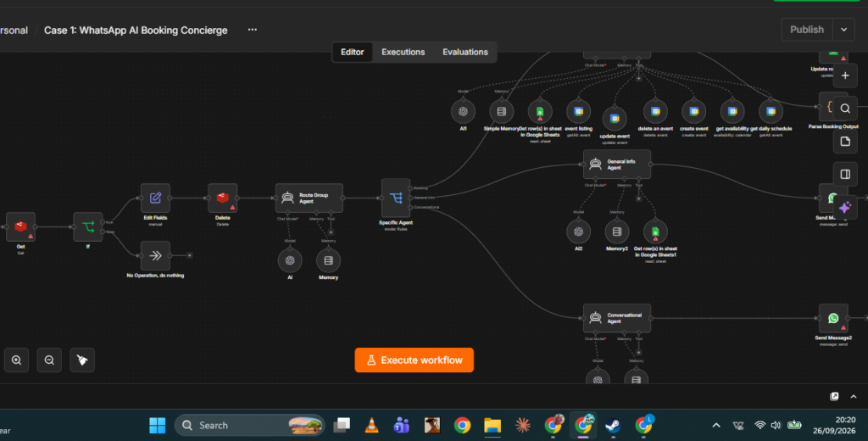868x441 pixels.
Task: Select the Specific Agent switch node
Action: click(x=396, y=198)
